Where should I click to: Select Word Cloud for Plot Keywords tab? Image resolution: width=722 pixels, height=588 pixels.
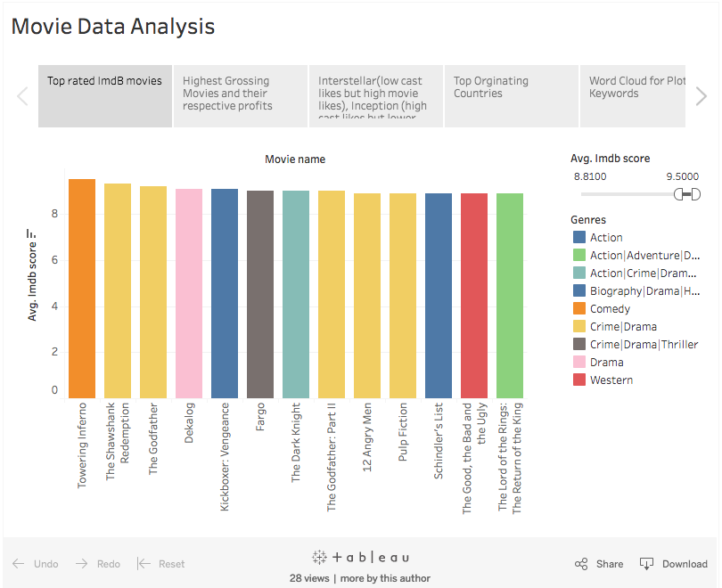pos(633,96)
